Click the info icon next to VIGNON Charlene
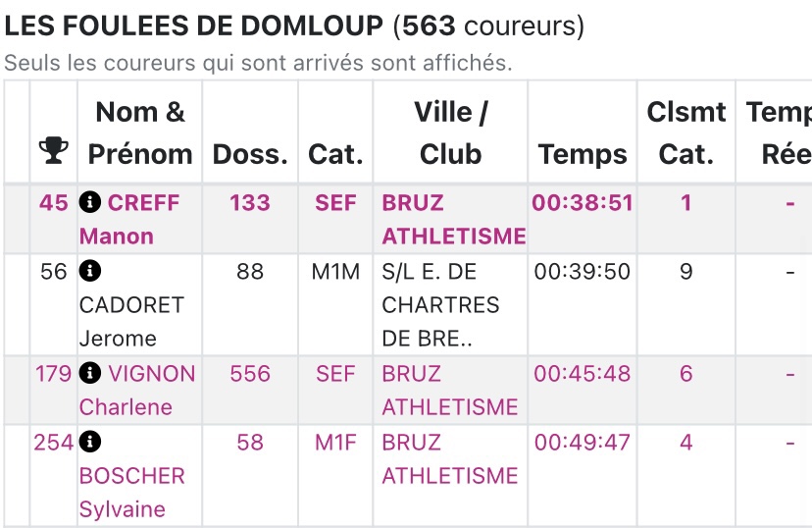Image resolution: width=812 pixels, height=528 pixels. [90, 374]
